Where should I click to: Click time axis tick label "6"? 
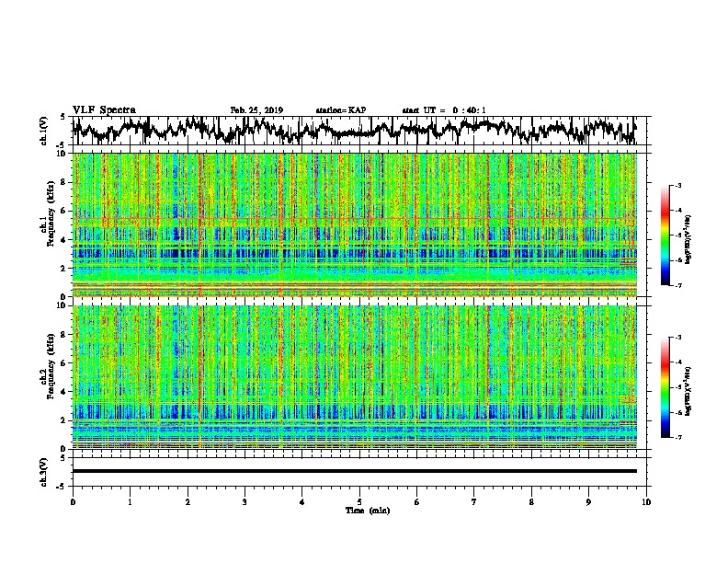coord(417,502)
